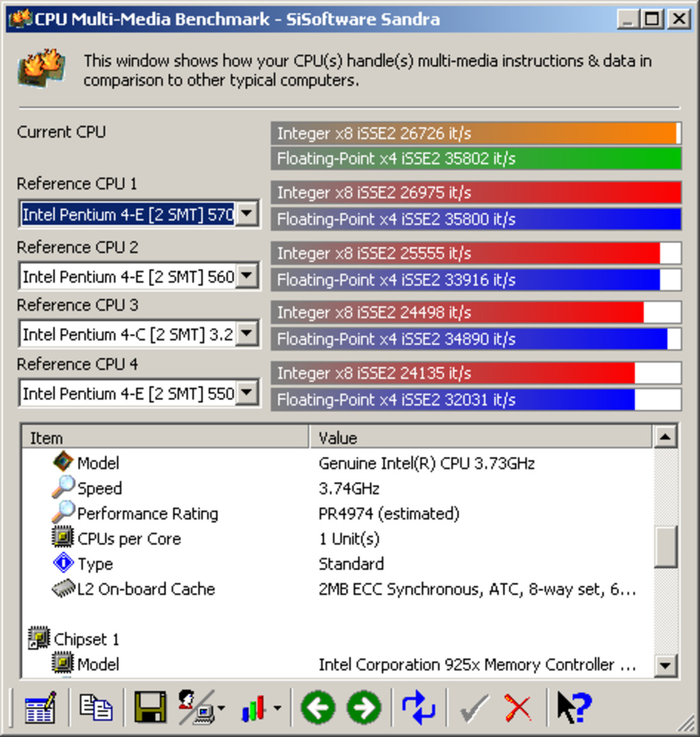Click the Item column header
The image size is (700, 737).
[x=166, y=438]
